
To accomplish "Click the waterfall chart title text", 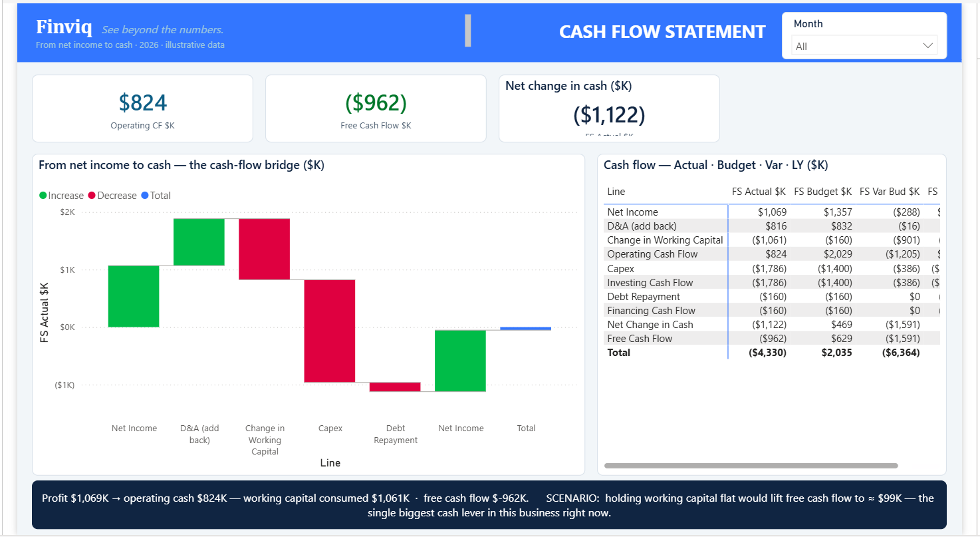I will pyautogui.click(x=182, y=165).
